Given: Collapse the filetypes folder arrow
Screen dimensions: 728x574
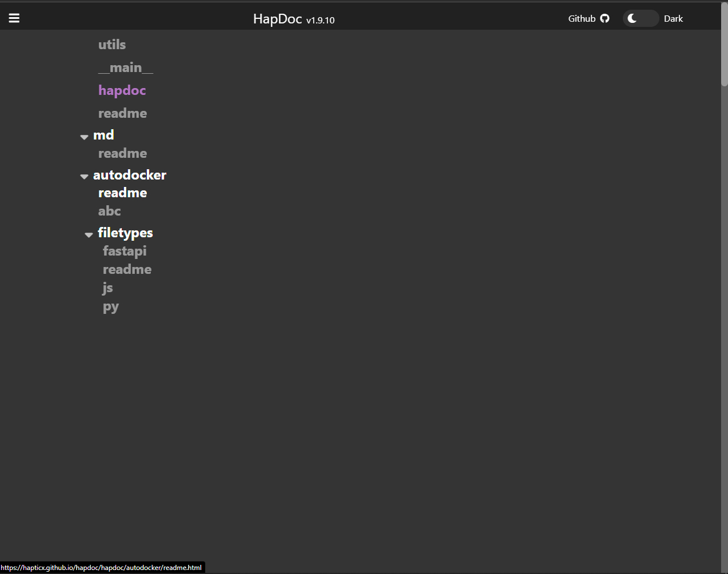Looking at the screenshot, I should 89,234.
